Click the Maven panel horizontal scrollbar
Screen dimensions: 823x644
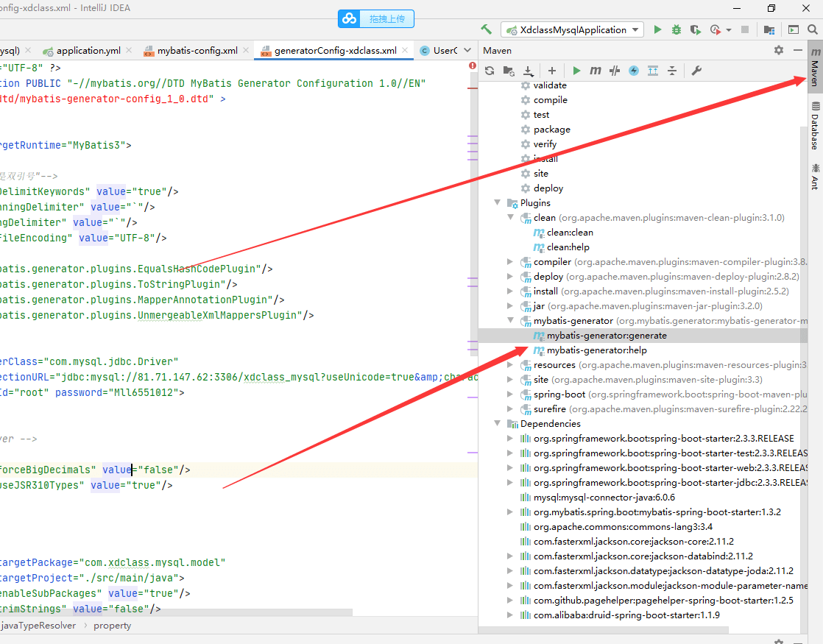pyautogui.click(x=604, y=629)
